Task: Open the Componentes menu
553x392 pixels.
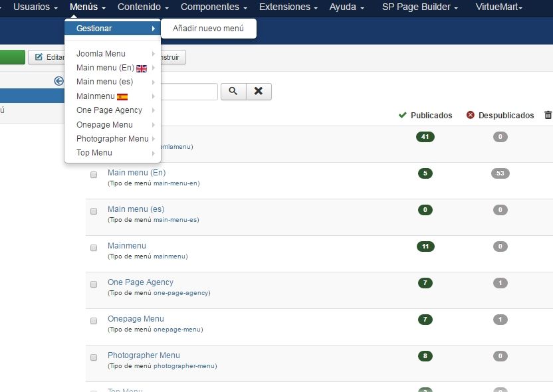Action: tap(214, 7)
